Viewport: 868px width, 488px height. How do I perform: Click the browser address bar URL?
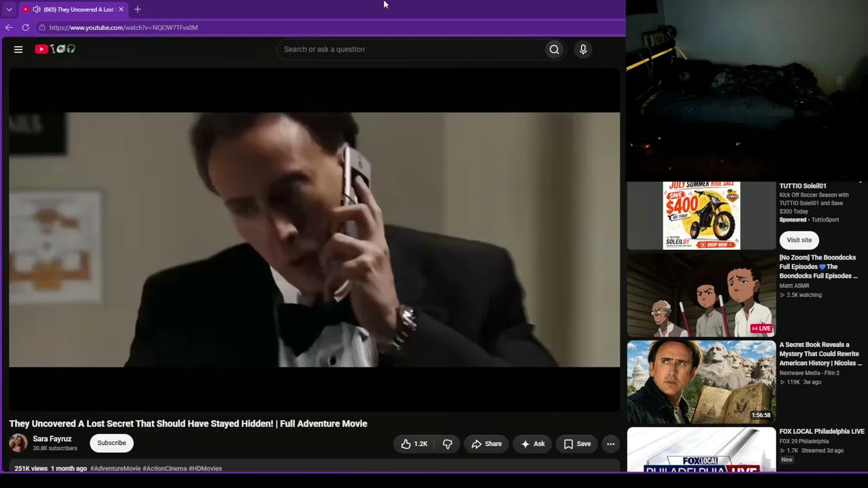click(123, 27)
